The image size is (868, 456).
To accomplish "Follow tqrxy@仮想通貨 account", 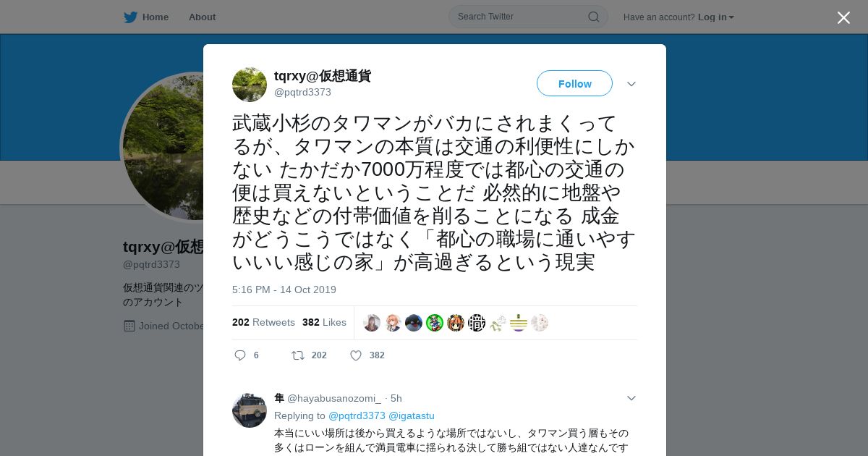I will pos(574,84).
